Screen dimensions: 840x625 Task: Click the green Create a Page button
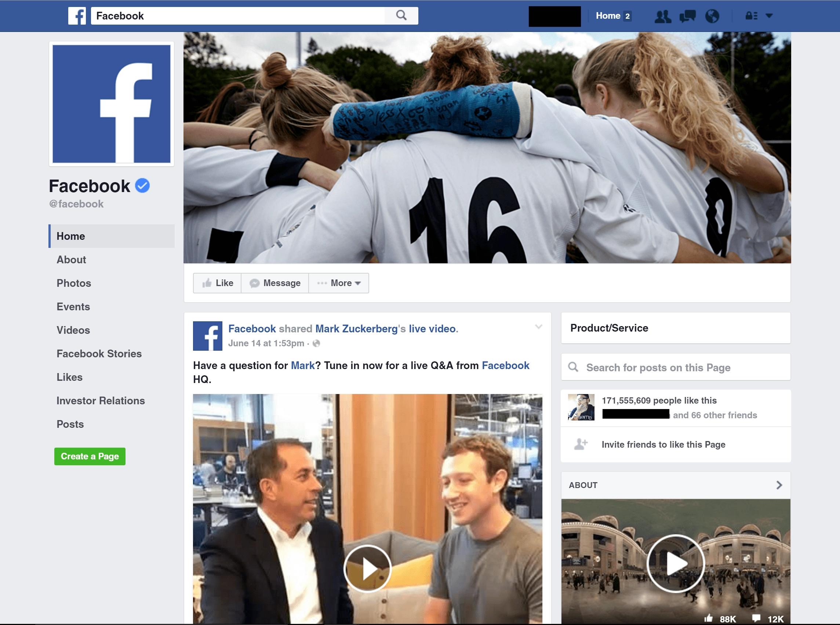point(90,456)
